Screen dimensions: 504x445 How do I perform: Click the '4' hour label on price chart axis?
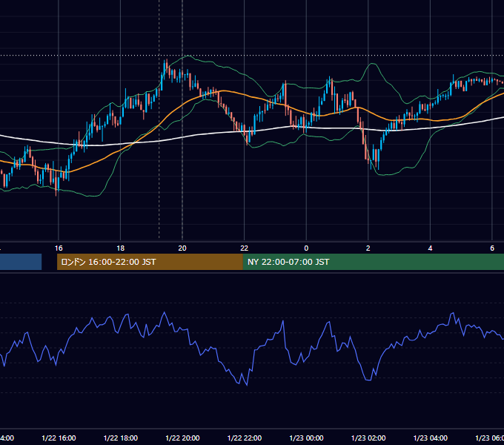430,248
